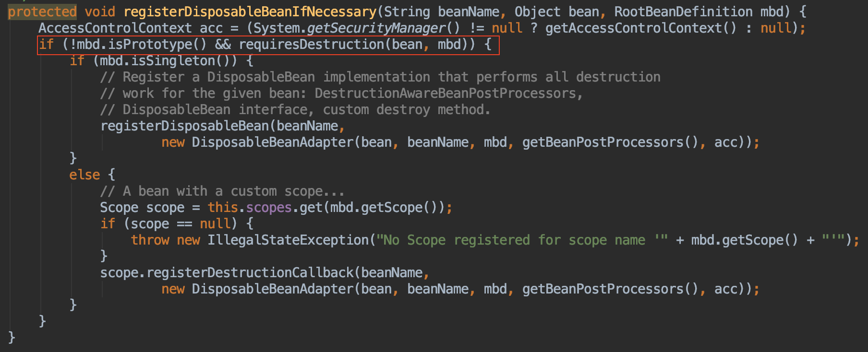Image resolution: width=868 pixels, height=352 pixels.
Task: Click the registerDisposableBeanIfNecessary method name
Action: 250,12
